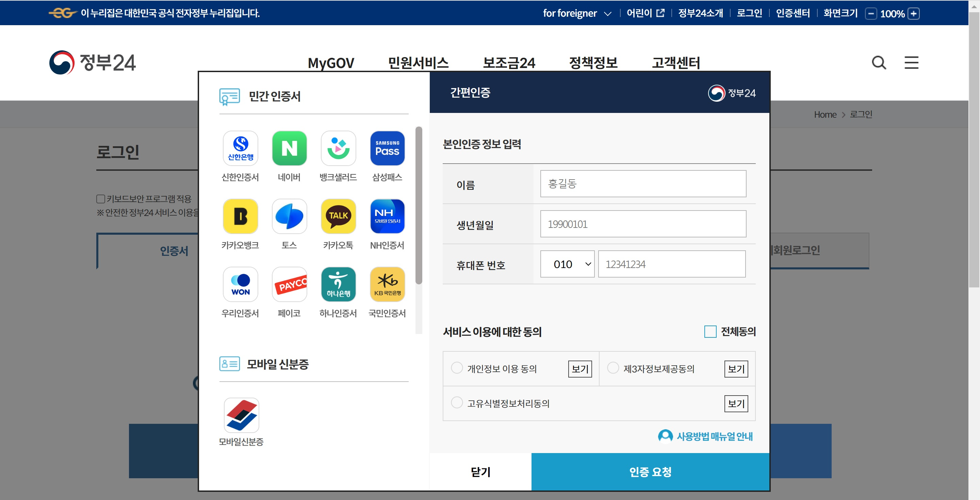
Task: Expand the for foreigner dropdown
Action: coord(577,13)
